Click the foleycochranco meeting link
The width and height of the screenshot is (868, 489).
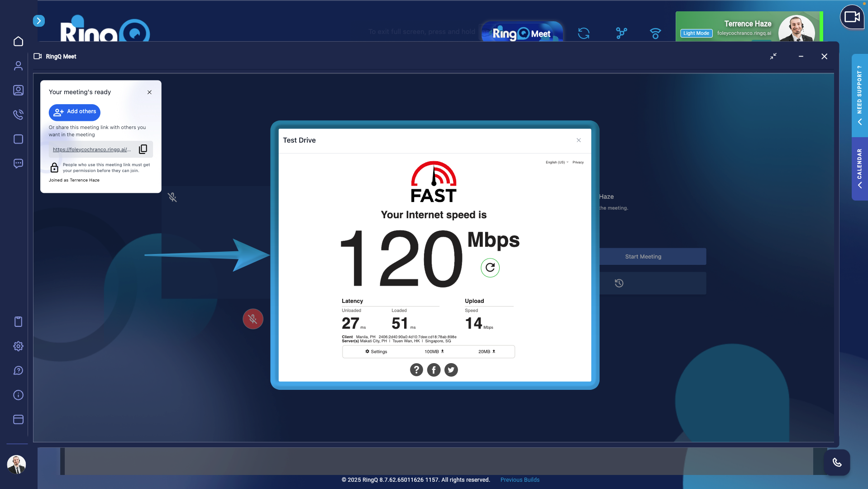(x=92, y=150)
